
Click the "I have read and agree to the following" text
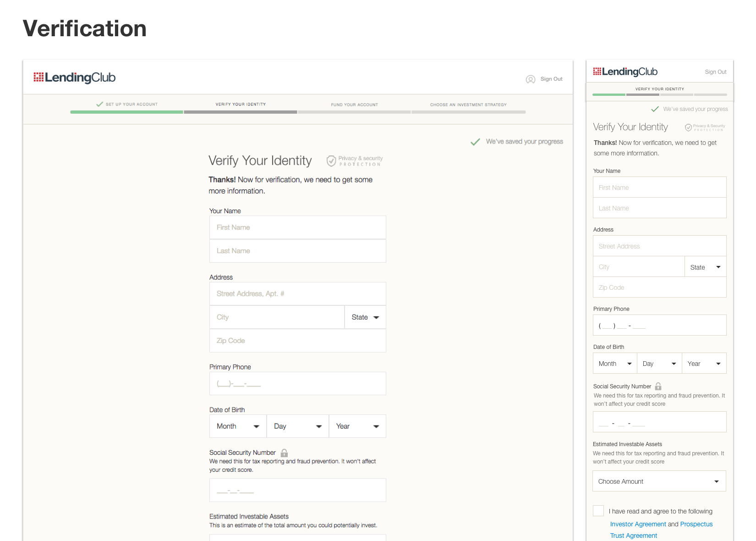661,511
